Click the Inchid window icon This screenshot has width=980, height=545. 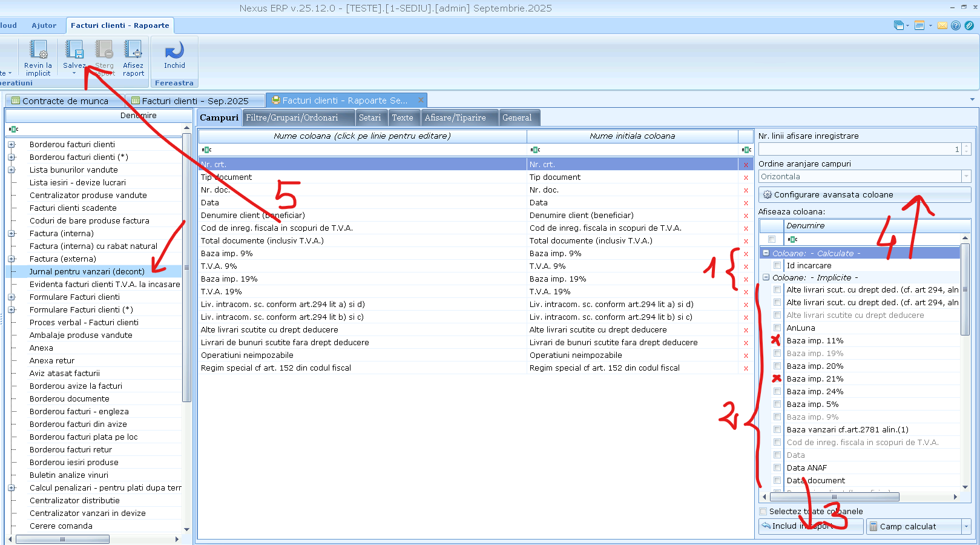tap(174, 50)
